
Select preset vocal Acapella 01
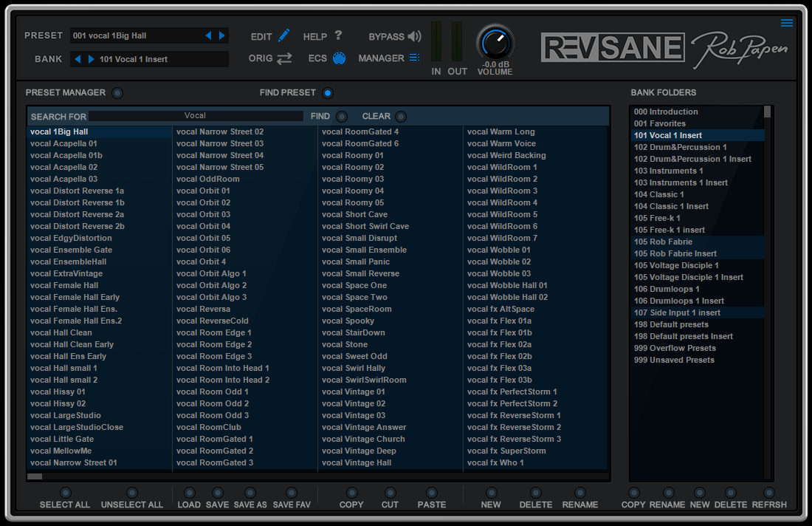[100, 143]
